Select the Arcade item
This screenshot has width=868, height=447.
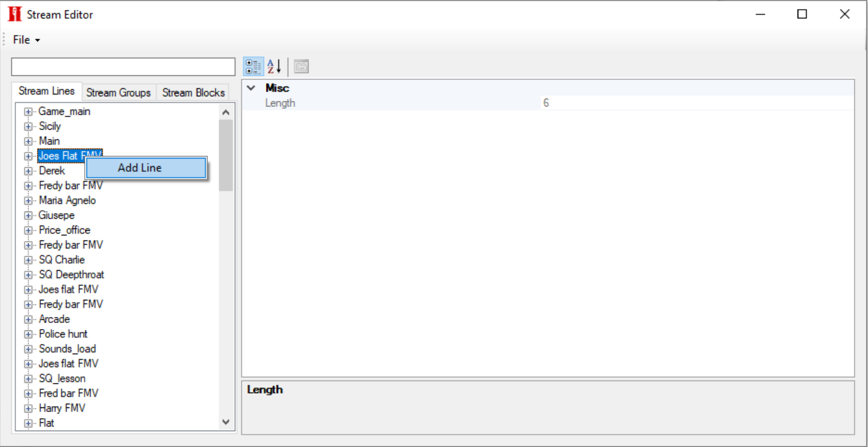click(54, 320)
